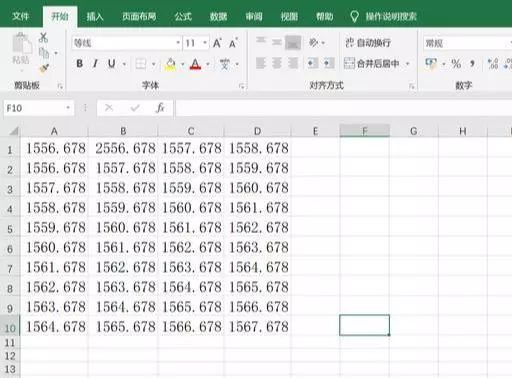Switch to the 数据 tab

(x=218, y=16)
